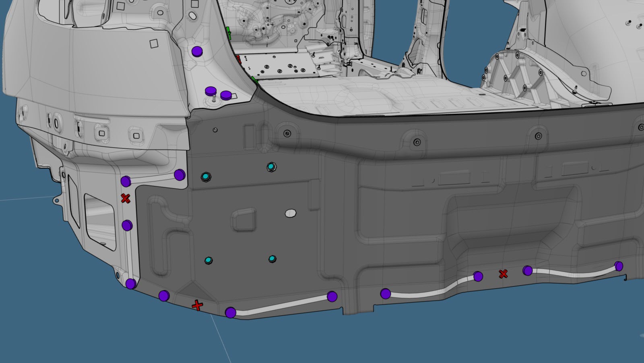
Task: Pick the red X between the right seam lines
Action: [503, 274]
